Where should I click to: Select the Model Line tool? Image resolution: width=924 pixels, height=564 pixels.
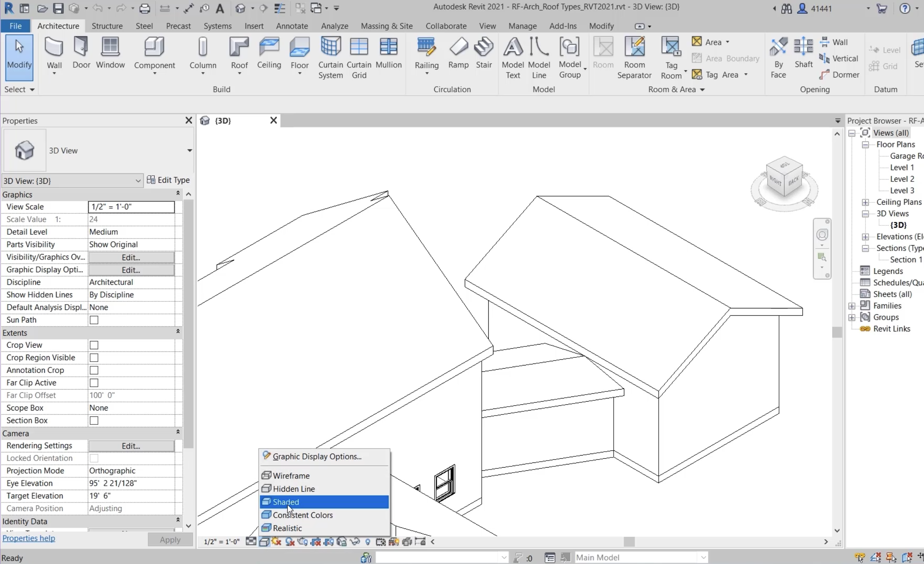pos(539,58)
